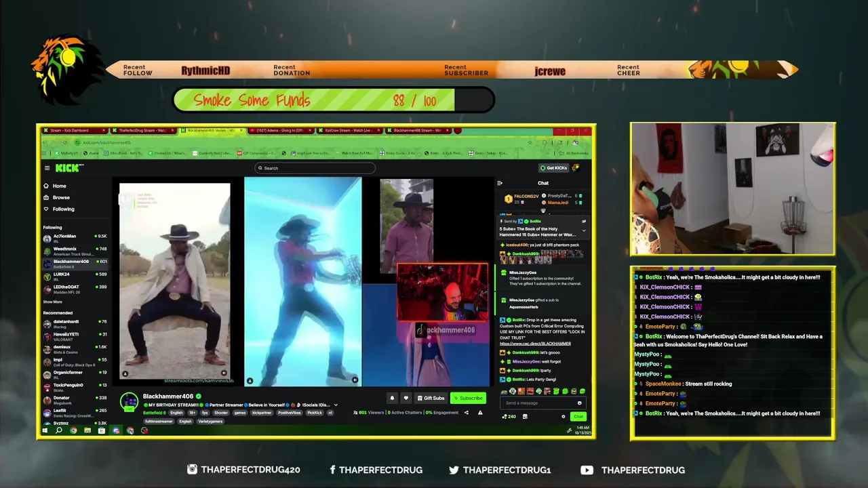Expand the gift leaderboard down arrow
Screen dimensions: 868x488
point(542,211)
